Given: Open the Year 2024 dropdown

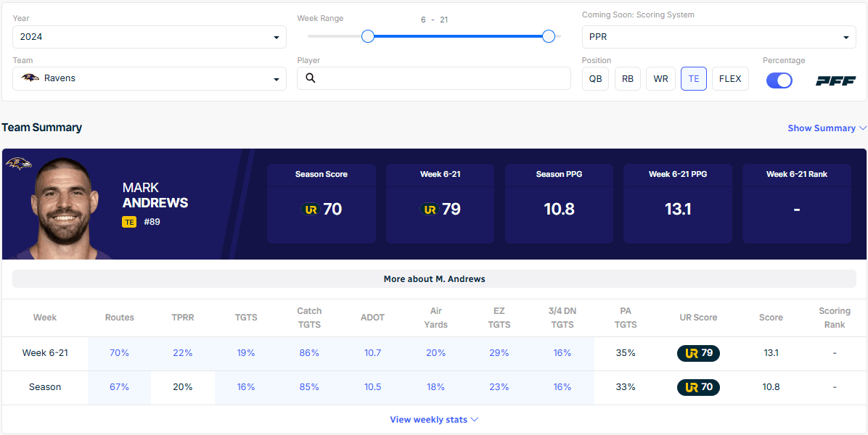Looking at the screenshot, I should pos(150,37).
